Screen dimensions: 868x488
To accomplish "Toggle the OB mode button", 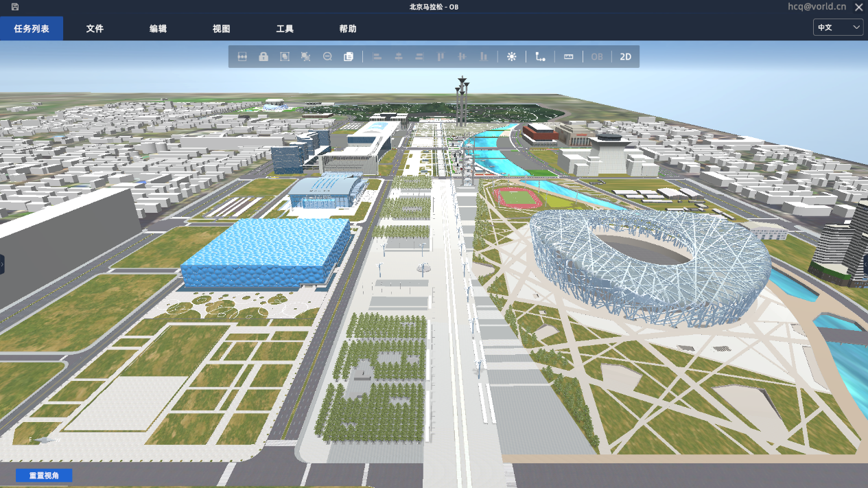I will point(597,57).
